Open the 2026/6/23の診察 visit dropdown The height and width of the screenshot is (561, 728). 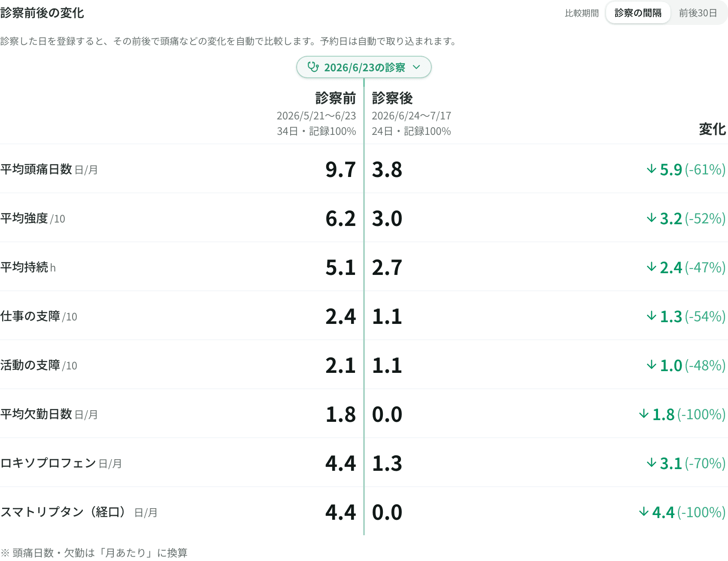(x=364, y=67)
